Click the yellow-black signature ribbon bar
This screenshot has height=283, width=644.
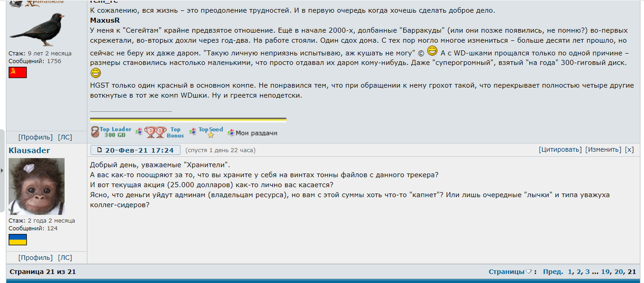click(188, 120)
